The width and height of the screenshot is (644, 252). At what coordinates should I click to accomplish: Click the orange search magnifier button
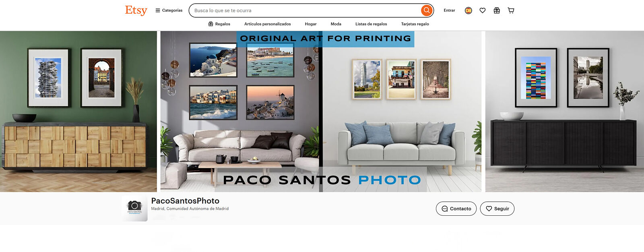[x=426, y=10]
